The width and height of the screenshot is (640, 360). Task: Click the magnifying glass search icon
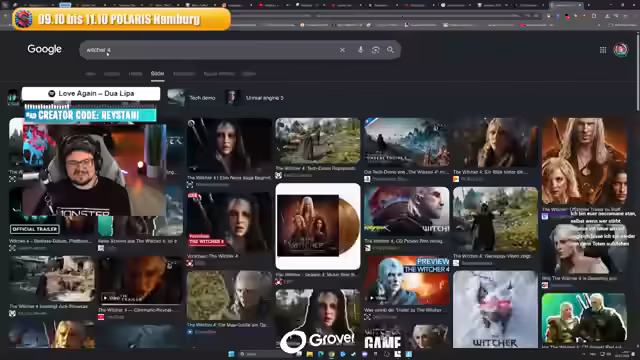tap(391, 50)
